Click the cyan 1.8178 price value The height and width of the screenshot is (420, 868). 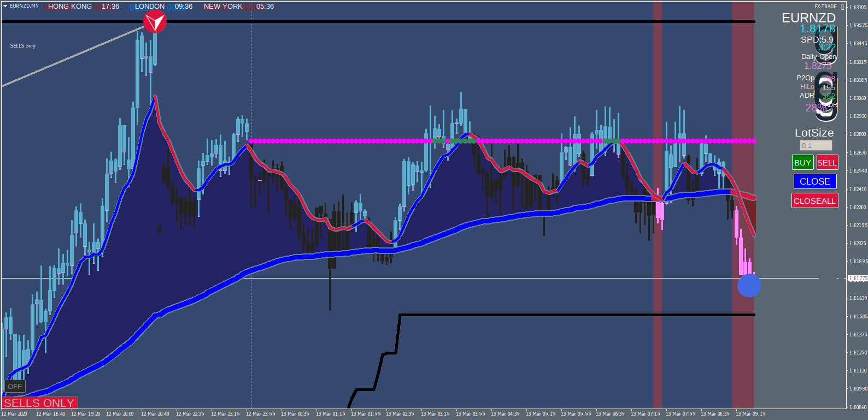click(818, 29)
